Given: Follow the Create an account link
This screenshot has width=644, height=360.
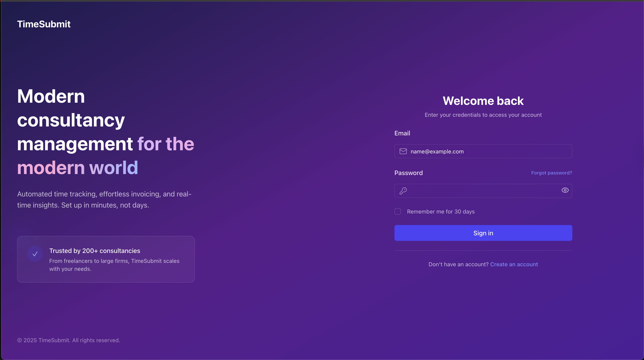Looking at the screenshot, I should pyautogui.click(x=514, y=264).
